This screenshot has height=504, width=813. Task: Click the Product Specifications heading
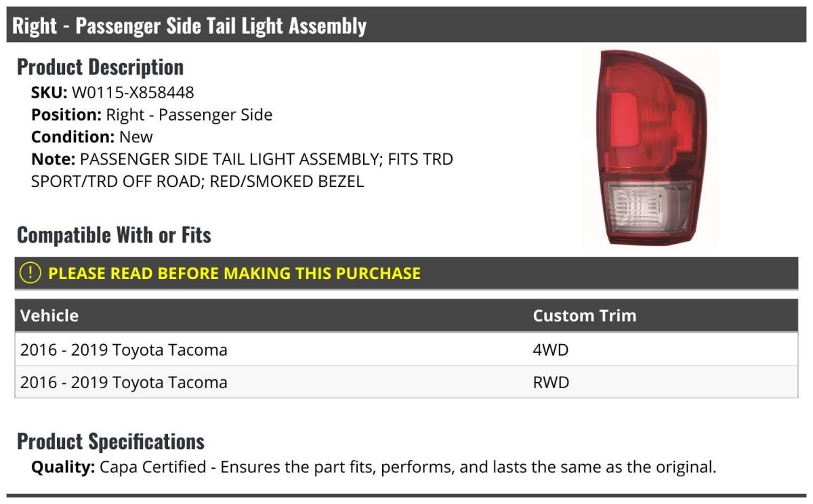[110, 442]
